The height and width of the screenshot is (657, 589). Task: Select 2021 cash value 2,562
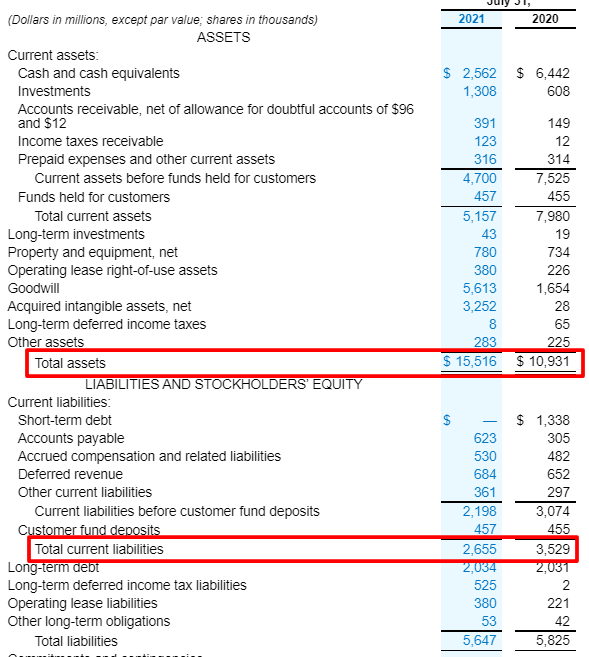pyautogui.click(x=479, y=73)
